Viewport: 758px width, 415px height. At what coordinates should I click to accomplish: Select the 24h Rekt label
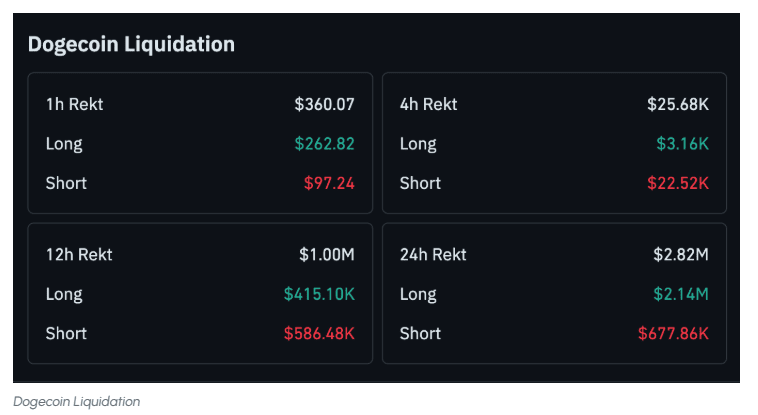(433, 254)
